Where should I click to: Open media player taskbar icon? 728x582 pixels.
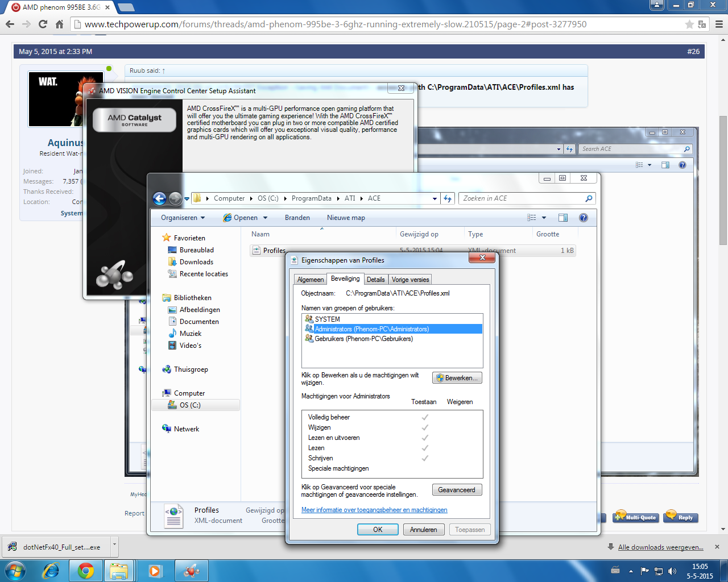pyautogui.click(x=155, y=571)
